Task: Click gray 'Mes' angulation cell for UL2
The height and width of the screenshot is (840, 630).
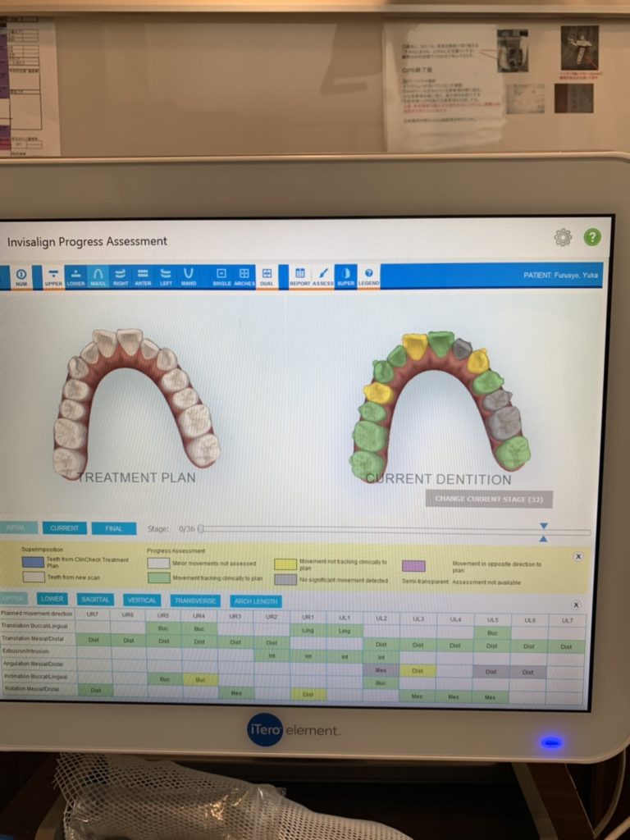Action: (381, 669)
